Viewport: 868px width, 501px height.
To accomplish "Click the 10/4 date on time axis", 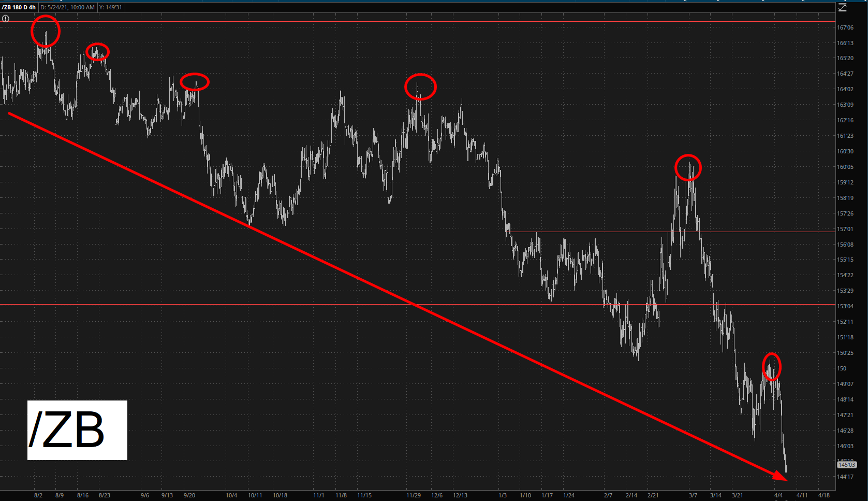I will (231, 495).
